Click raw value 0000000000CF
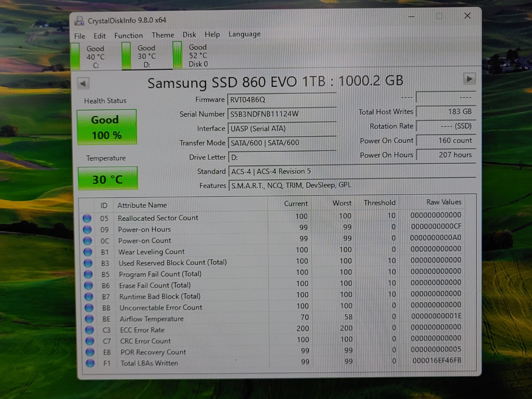 coord(436,226)
